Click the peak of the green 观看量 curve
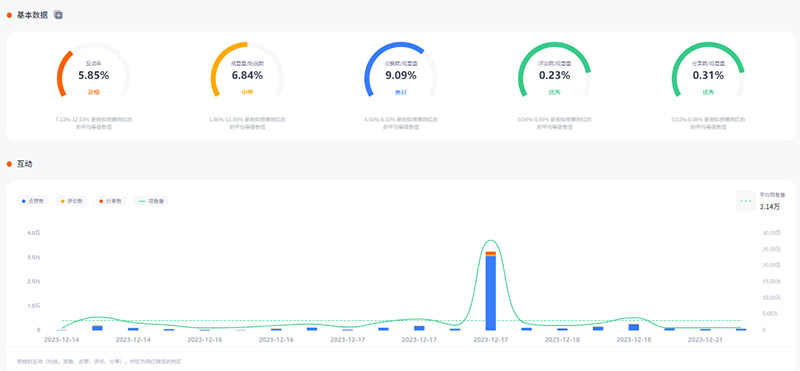The image size is (800, 371). pos(491,240)
